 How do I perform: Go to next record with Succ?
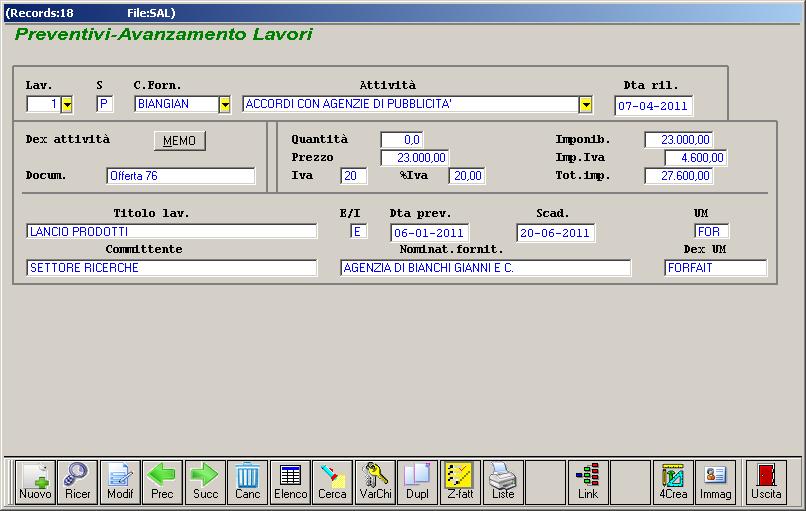click(205, 482)
